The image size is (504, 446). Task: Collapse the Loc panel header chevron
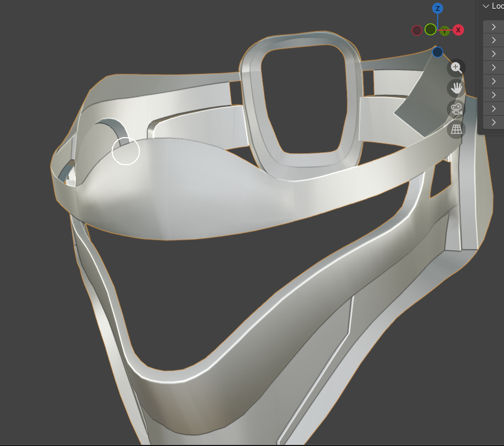486,6
